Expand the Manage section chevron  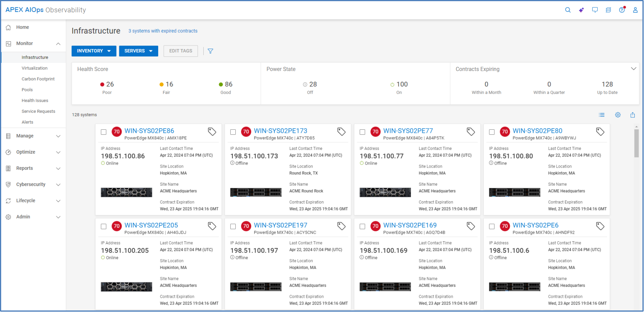[58, 136]
